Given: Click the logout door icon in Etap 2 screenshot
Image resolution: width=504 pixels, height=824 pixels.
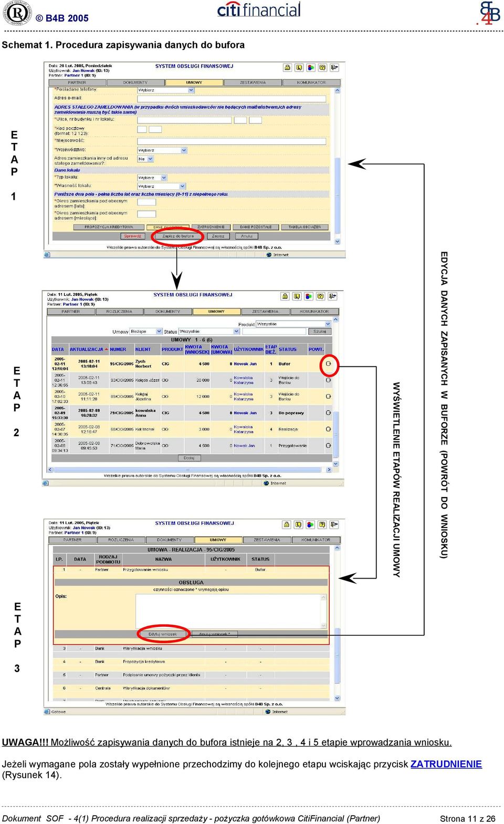Looking at the screenshot, I should click(x=332, y=296).
